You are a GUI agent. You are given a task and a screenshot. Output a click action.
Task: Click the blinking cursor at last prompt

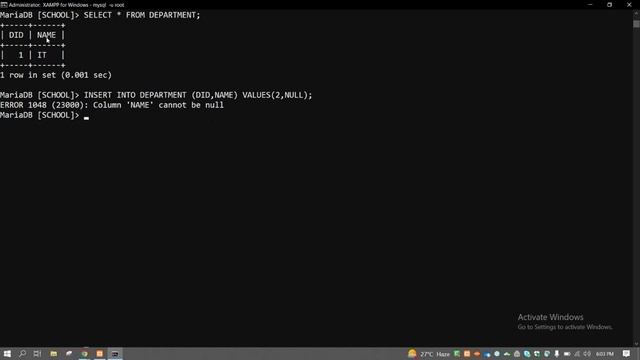coord(86,118)
